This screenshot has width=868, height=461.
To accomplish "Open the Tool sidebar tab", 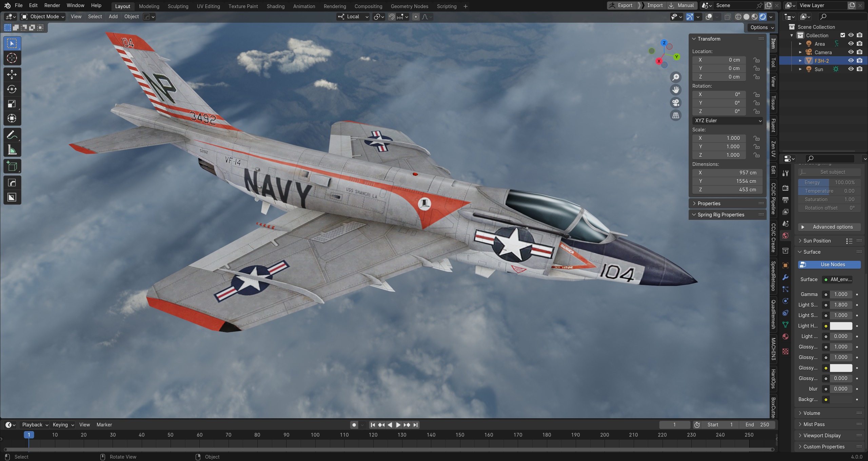I will click(x=773, y=63).
